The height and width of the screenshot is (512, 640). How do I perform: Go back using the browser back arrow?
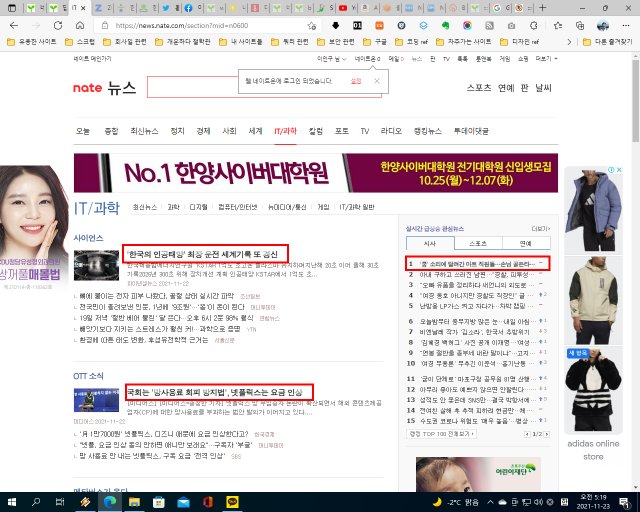14,25
